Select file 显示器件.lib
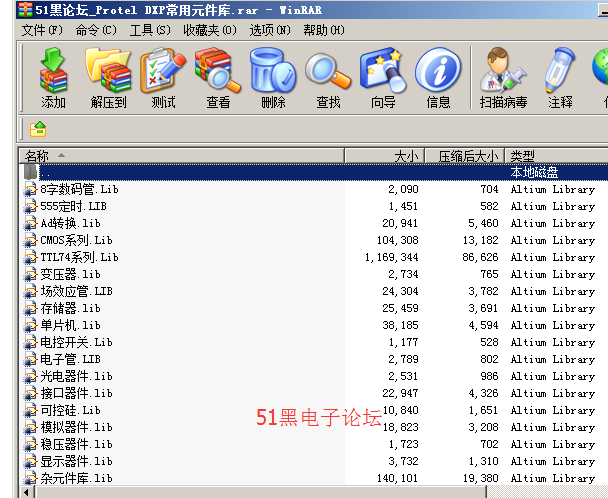This screenshot has width=608, height=498. (x=77, y=461)
